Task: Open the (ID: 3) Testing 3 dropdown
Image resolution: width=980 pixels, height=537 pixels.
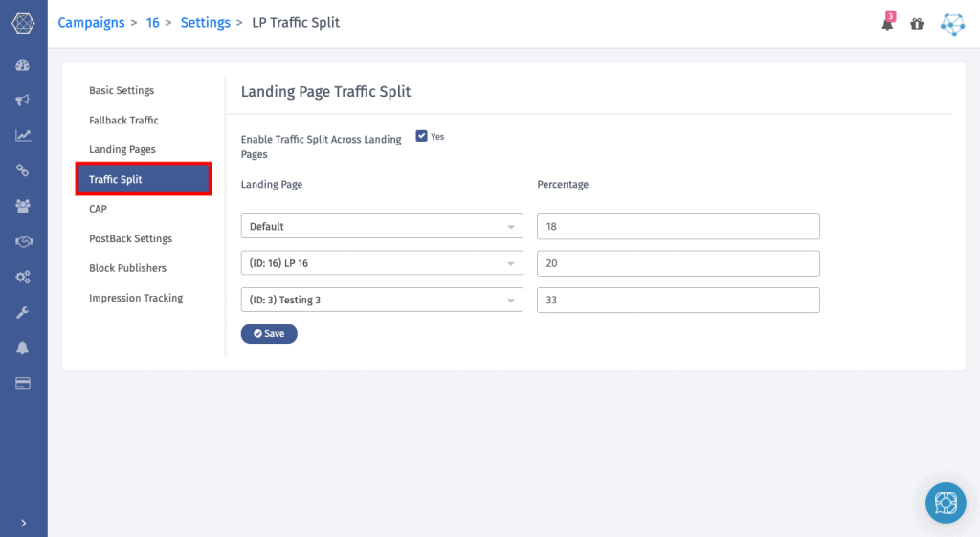Action: coord(381,300)
